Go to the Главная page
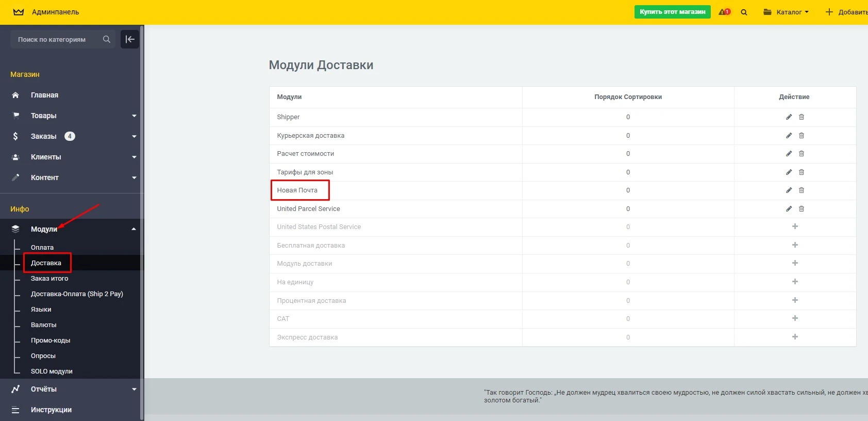868x421 pixels. pos(44,95)
